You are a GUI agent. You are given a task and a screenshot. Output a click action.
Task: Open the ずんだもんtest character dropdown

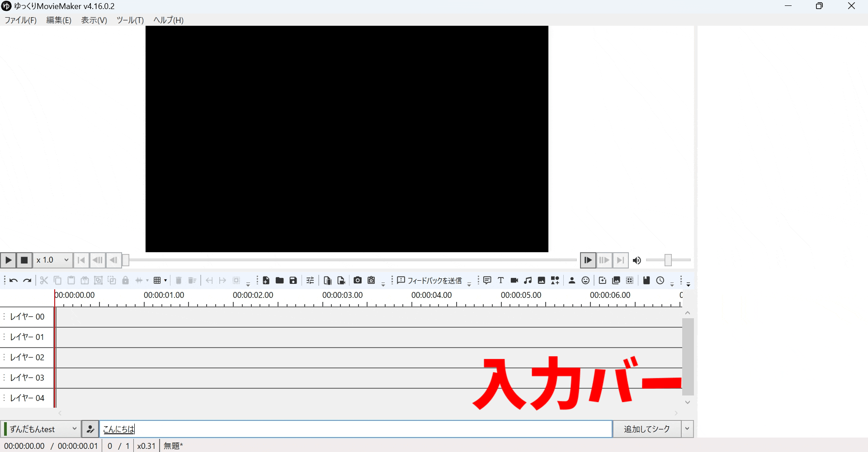pos(41,429)
